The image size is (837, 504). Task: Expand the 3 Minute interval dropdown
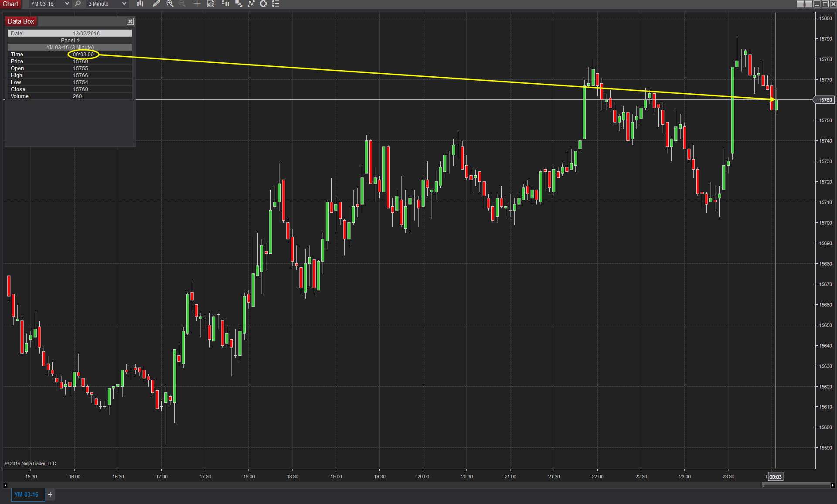coord(124,3)
